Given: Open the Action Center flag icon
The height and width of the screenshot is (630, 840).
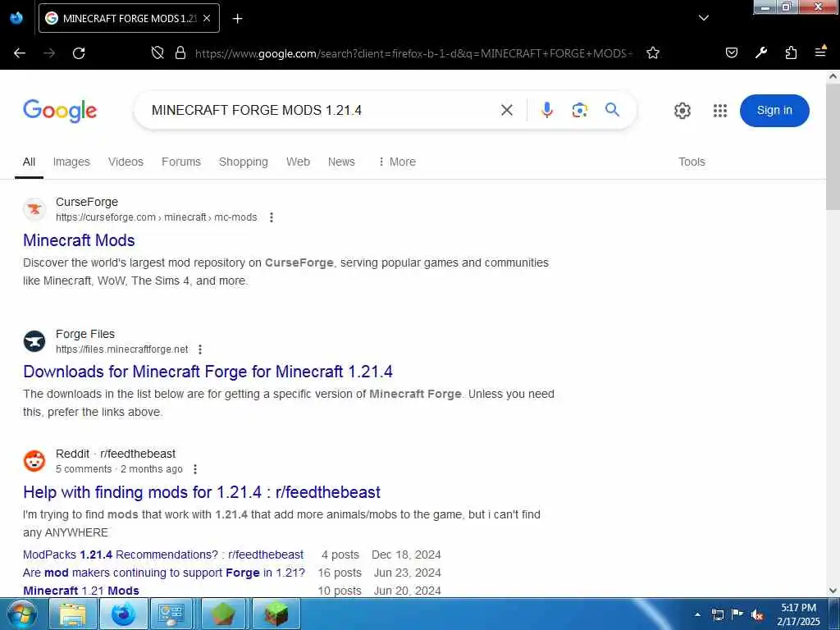Looking at the screenshot, I should point(737,614).
